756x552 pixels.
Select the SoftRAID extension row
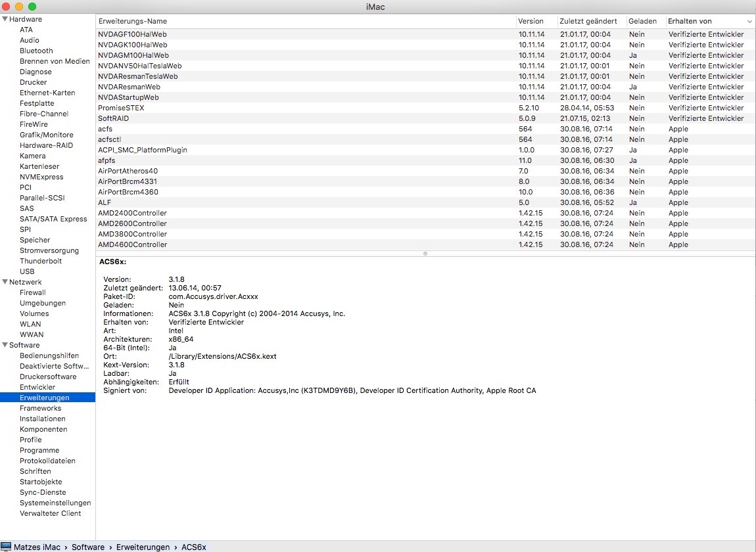426,118
